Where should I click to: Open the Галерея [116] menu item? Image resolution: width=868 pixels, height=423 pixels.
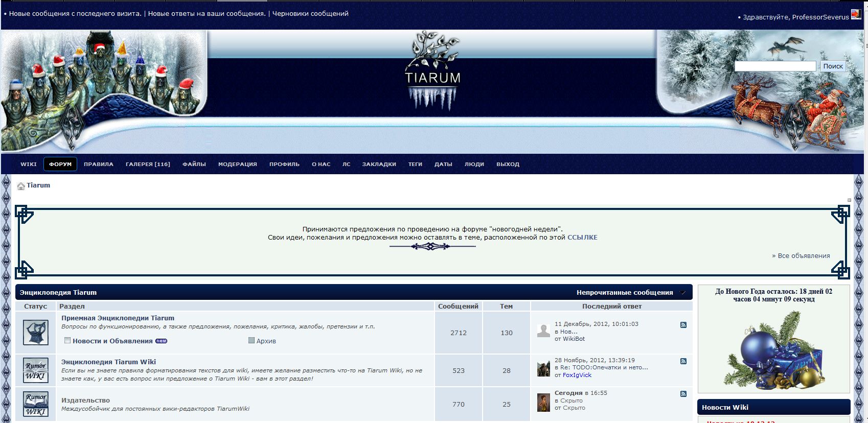click(148, 164)
